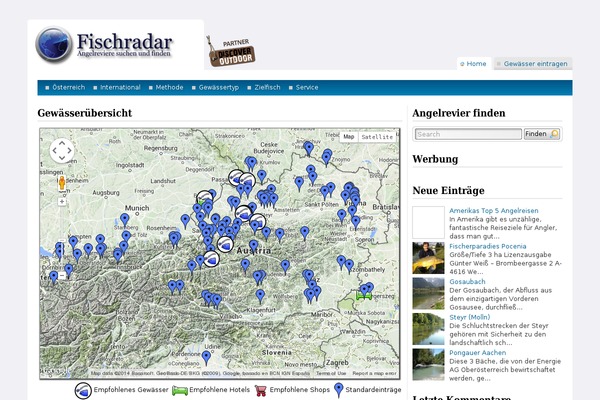
Task: Zoom in with the map plus button
Action: pyautogui.click(x=62, y=201)
